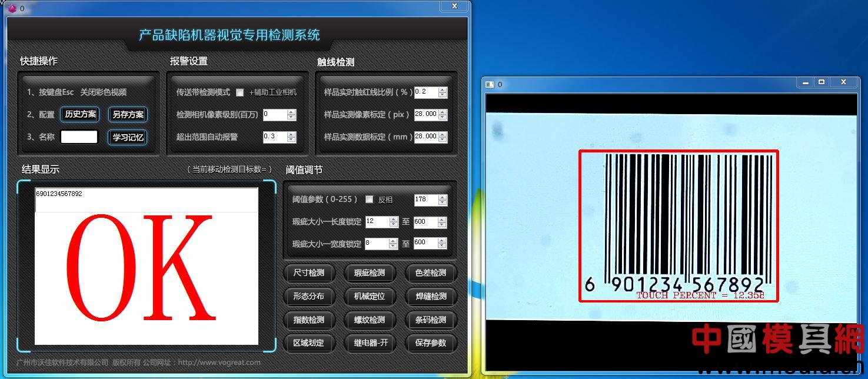Click the 当前移动检测目标数 label

tap(230, 169)
